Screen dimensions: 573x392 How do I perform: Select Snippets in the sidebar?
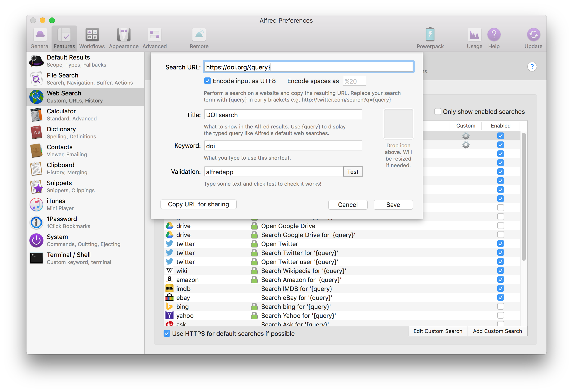85,187
